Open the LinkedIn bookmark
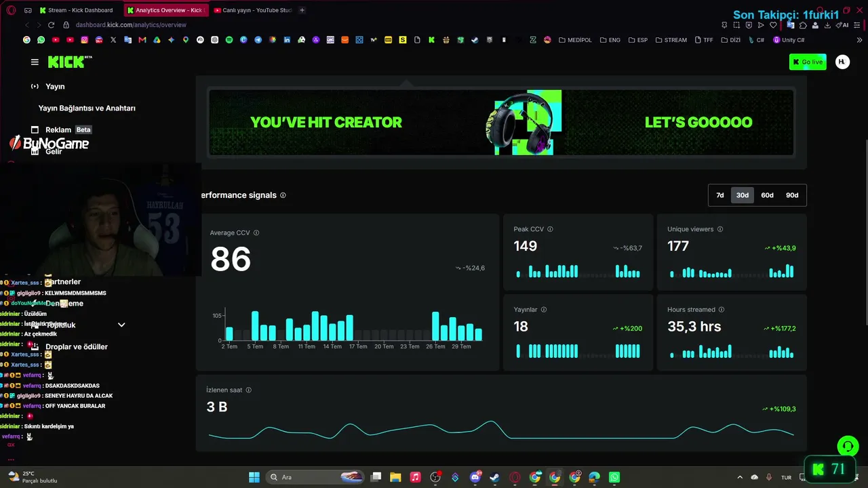The height and width of the screenshot is (488, 868). [287, 40]
